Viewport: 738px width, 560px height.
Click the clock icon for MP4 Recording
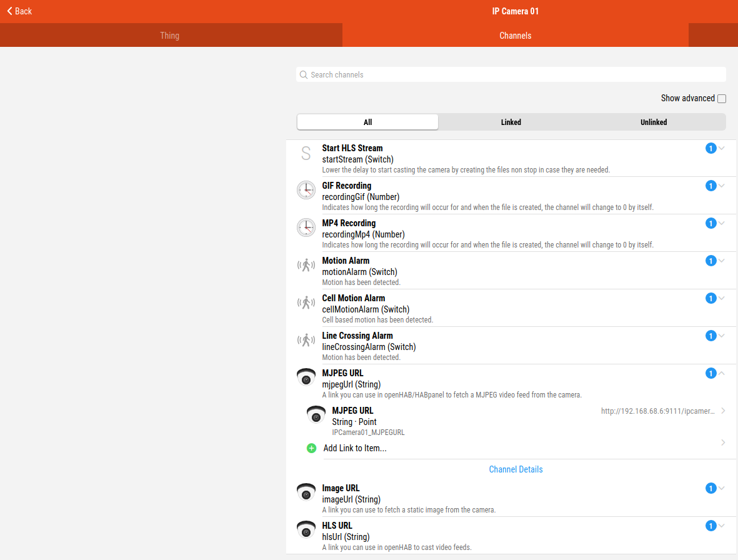click(306, 227)
